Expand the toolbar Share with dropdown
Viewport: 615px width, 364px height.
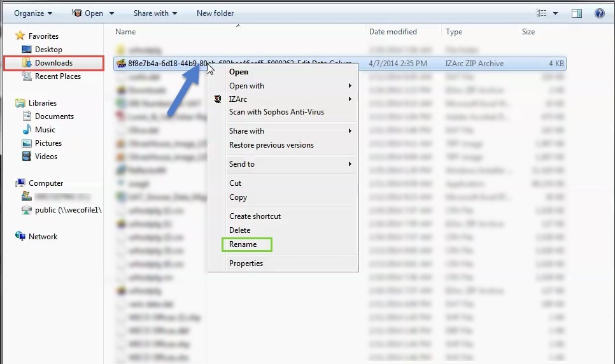(x=155, y=13)
